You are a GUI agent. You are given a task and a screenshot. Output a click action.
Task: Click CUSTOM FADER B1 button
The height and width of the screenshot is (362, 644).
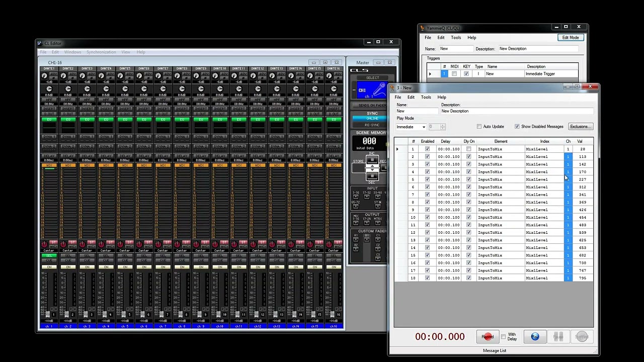[366, 239]
